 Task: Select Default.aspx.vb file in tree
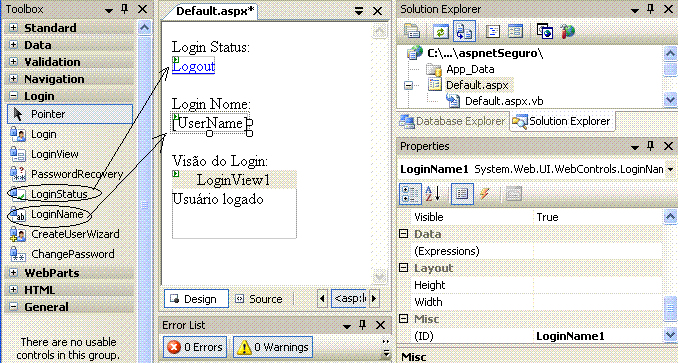click(504, 101)
